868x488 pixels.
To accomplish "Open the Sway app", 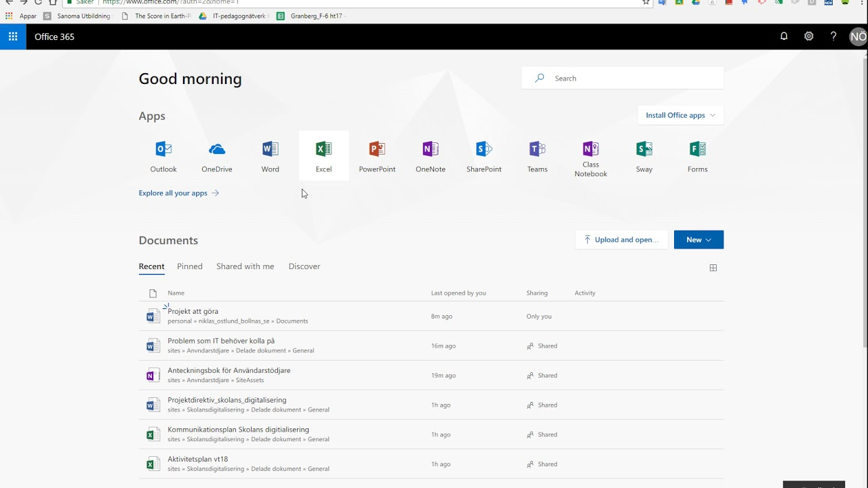I will coord(644,156).
